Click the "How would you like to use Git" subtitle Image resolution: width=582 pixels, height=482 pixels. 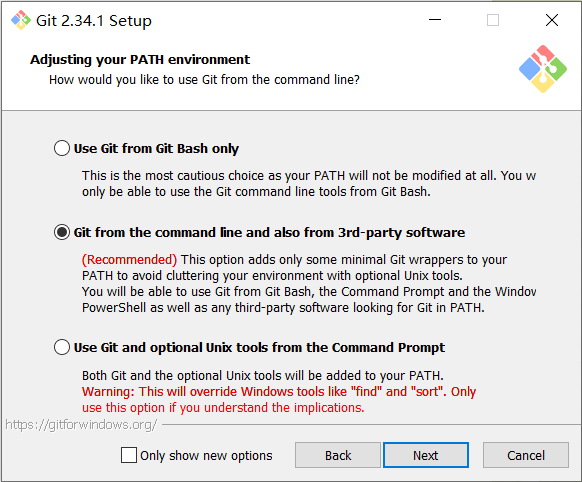click(204, 79)
